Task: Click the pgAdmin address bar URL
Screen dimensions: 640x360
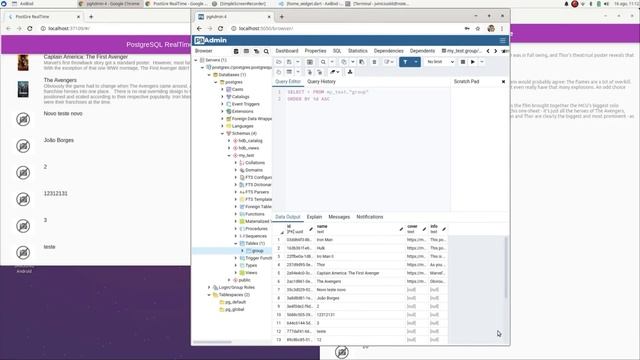Action: click(x=266, y=29)
